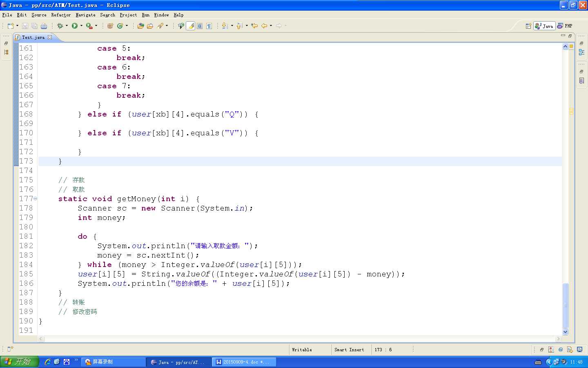Click the Back navigation arrow icon
Viewport: 588px width, 368px height.
[264, 26]
